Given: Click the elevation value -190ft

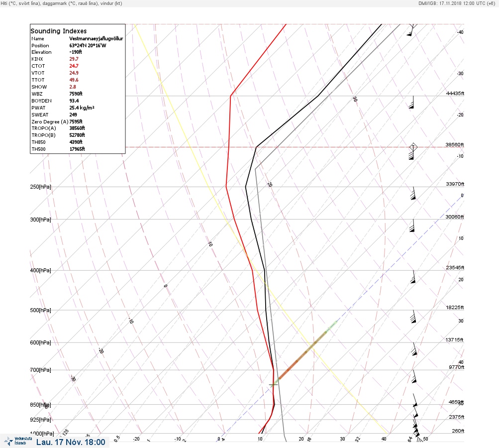Looking at the screenshot, I should (76, 52).
